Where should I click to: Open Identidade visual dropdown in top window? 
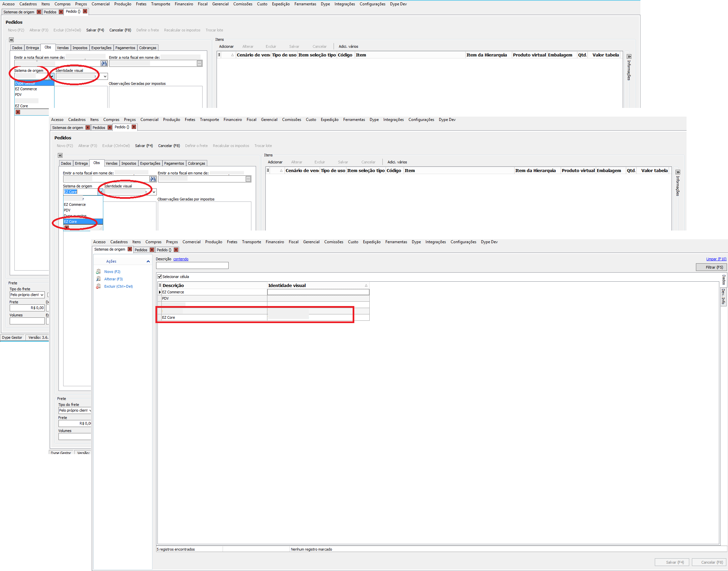click(105, 77)
